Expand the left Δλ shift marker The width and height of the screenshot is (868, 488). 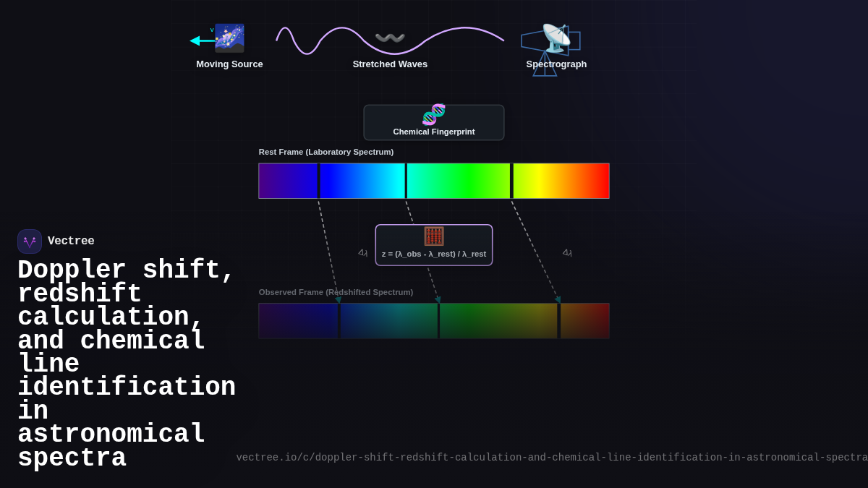[362, 253]
